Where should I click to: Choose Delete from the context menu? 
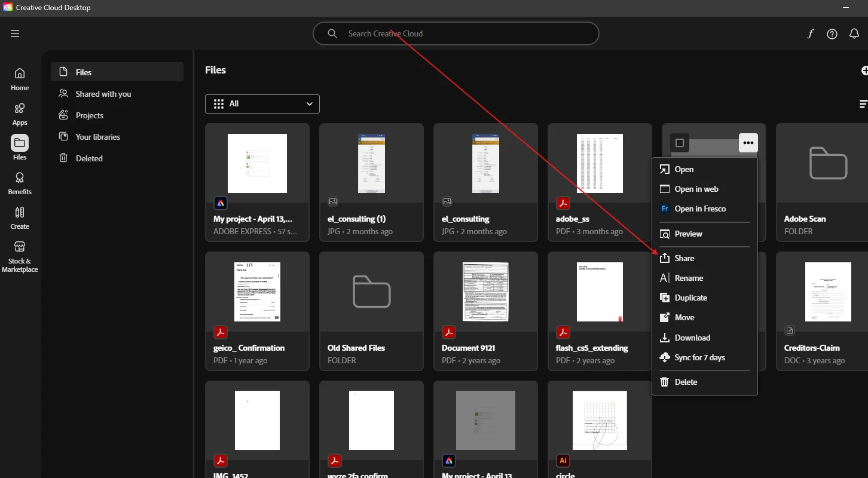point(705,382)
